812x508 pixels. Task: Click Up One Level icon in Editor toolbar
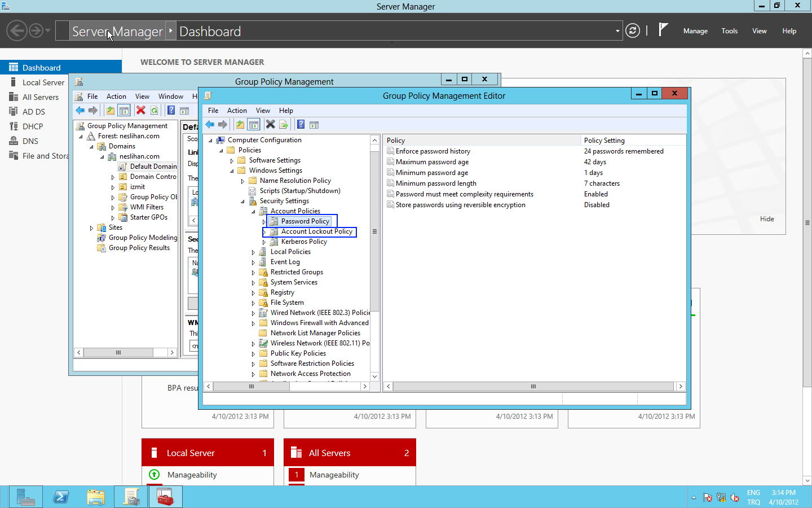[x=240, y=125]
